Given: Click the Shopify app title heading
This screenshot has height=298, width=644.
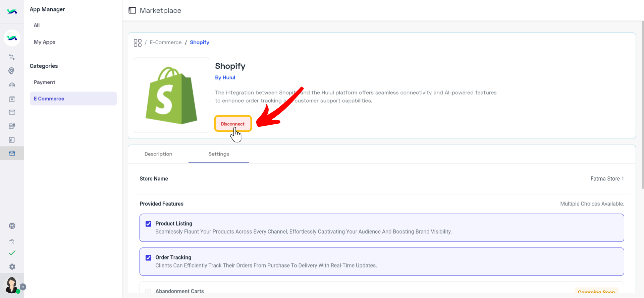Looking at the screenshot, I should pos(230,66).
